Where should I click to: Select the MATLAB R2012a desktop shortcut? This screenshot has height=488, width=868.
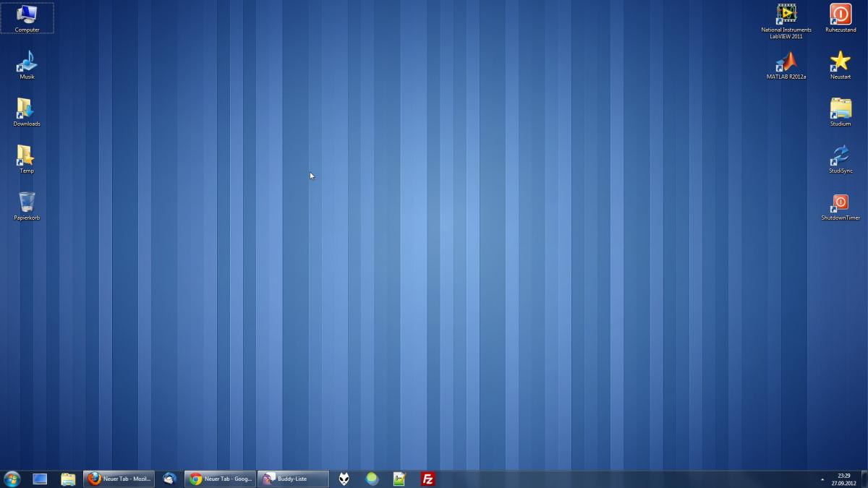[x=786, y=63]
